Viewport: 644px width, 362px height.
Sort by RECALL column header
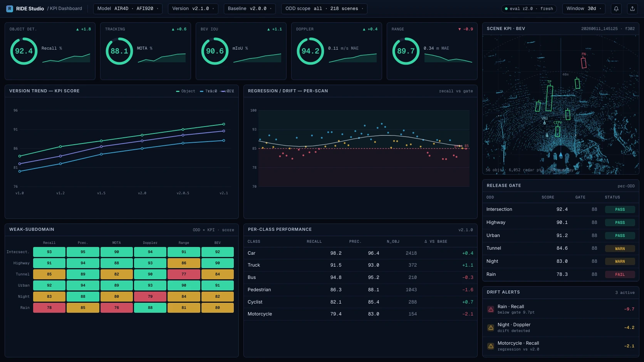coord(314,242)
